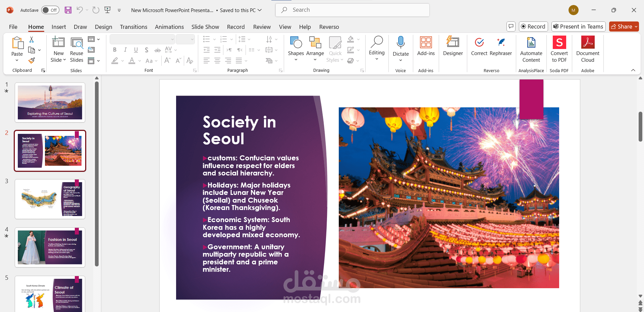Convert to PDF with Soda PDF

pyautogui.click(x=559, y=50)
